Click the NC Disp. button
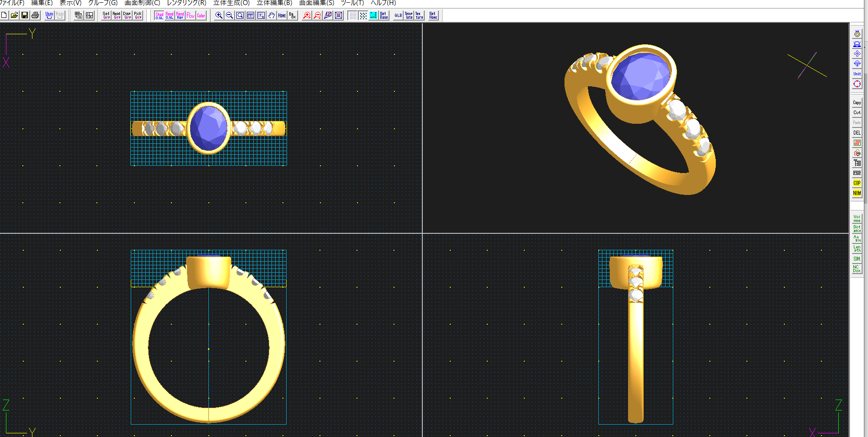The width and height of the screenshot is (868, 437). [x=857, y=269]
